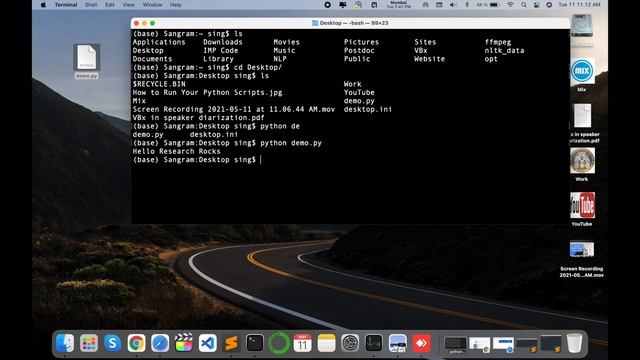Open Control Center in the menu bar
Screen dimensions: 640x360
tap(537, 5)
